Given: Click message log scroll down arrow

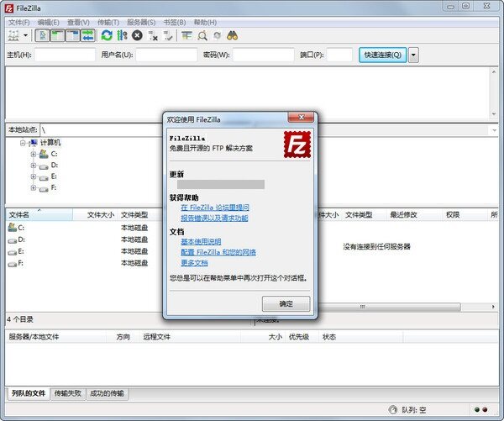Looking at the screenshot, I should pos(494,114).
